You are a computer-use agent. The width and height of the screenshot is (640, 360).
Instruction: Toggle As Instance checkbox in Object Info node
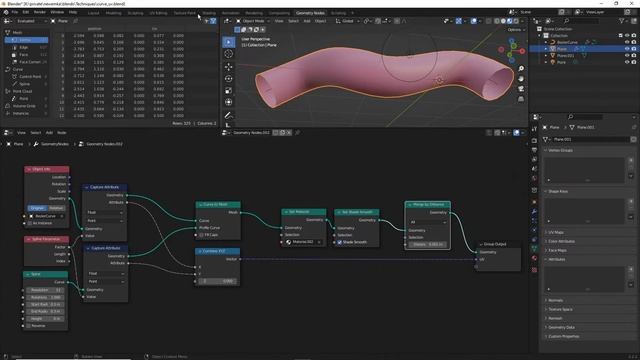[30, 223]
